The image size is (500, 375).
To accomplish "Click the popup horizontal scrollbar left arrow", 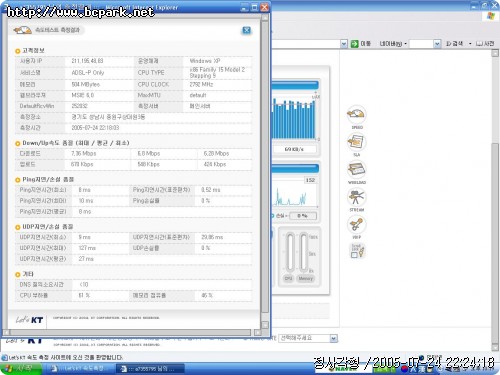I will [x=6, y=332].
